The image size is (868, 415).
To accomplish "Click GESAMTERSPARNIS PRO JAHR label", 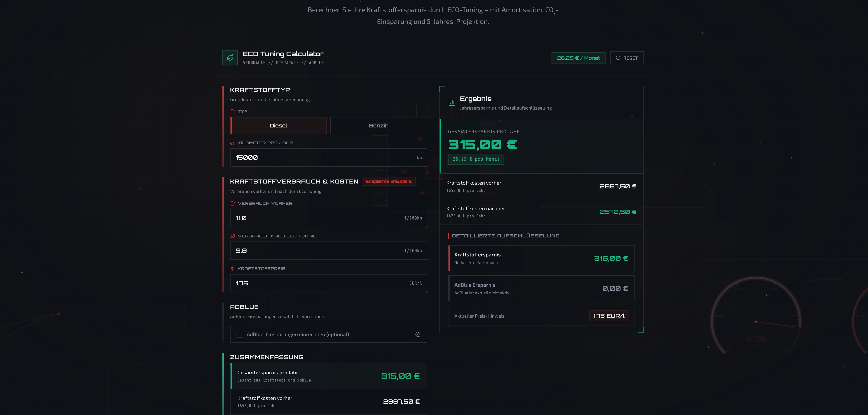I will click(483, 132).
